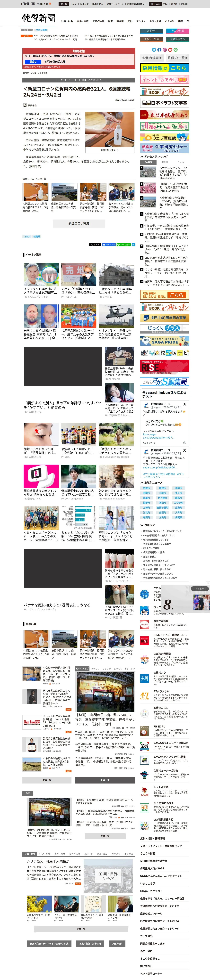Open the 経済 navigation menu

(x=110, y=21)
